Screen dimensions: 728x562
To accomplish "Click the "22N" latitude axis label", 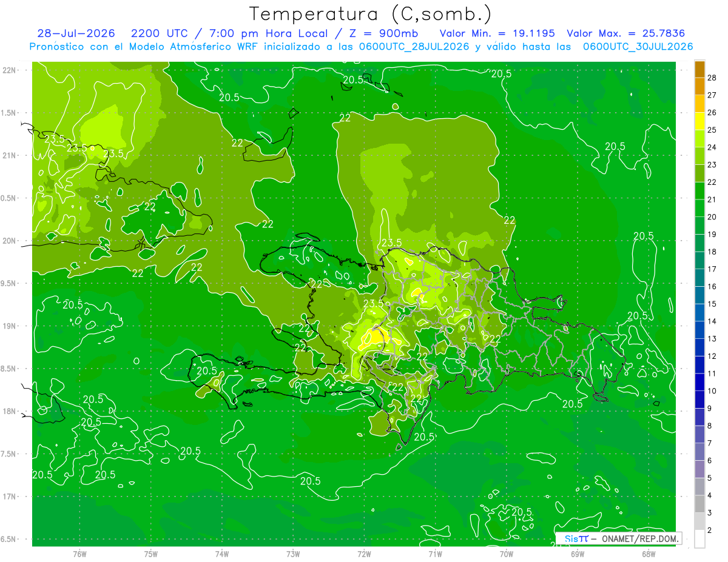I will [x=10, y=70].
